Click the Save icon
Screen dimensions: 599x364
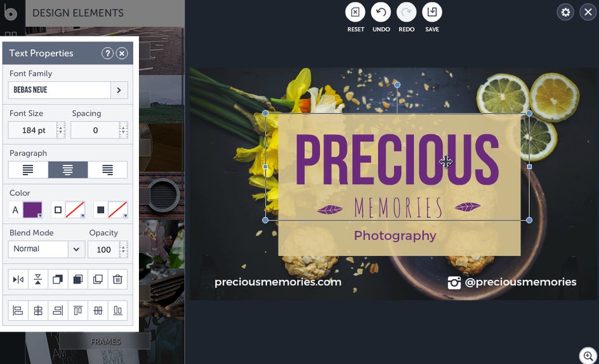(x=432, y=12)
